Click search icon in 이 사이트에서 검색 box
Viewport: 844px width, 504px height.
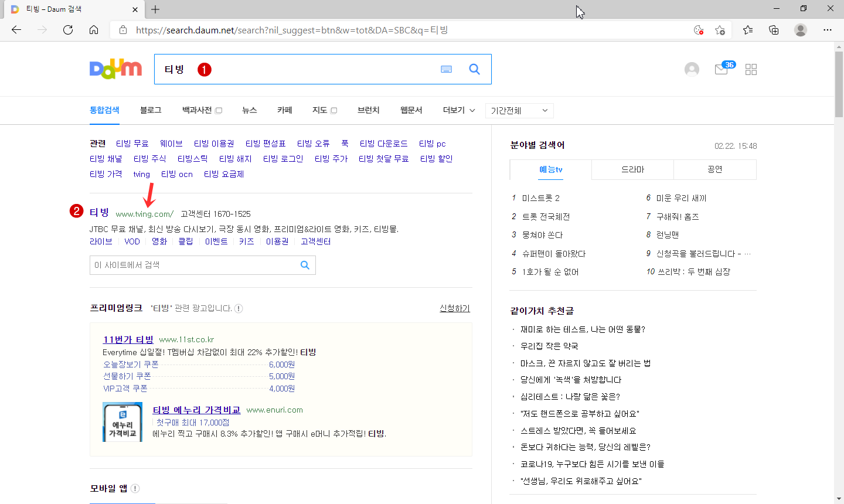(305, 265)
